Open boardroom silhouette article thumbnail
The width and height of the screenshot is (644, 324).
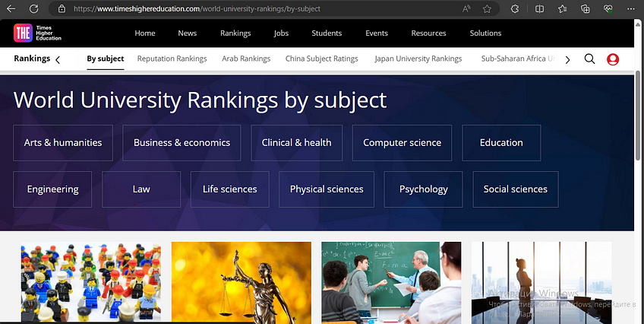pyautogui.click(x=541, y=282)
